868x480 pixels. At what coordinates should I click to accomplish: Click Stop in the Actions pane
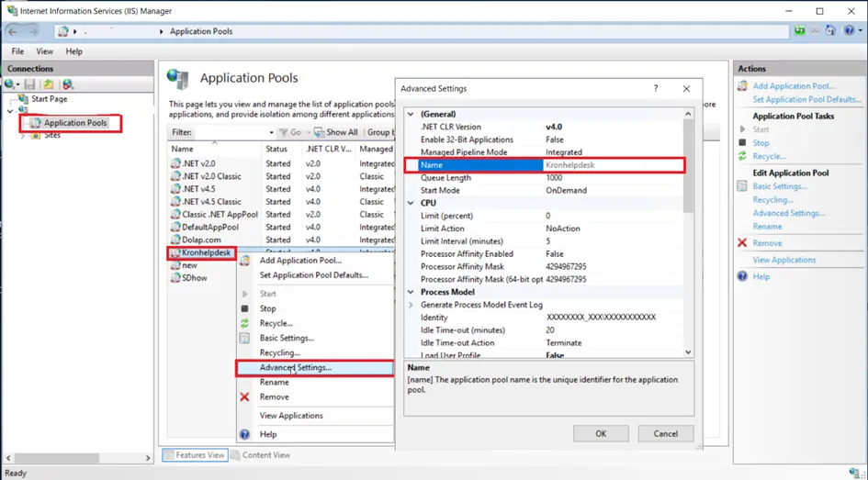click(x=761, y=142)
